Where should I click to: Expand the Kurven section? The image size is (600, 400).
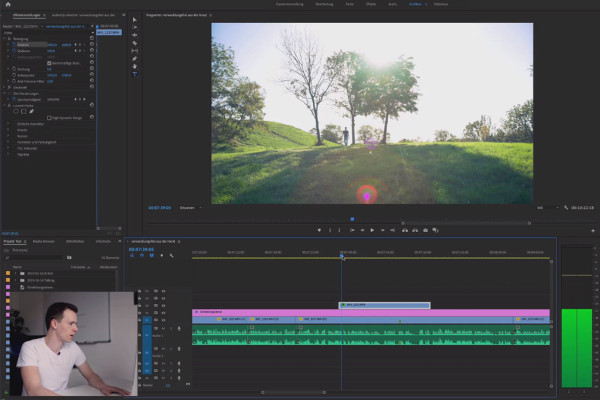click(x=8, y=136)
